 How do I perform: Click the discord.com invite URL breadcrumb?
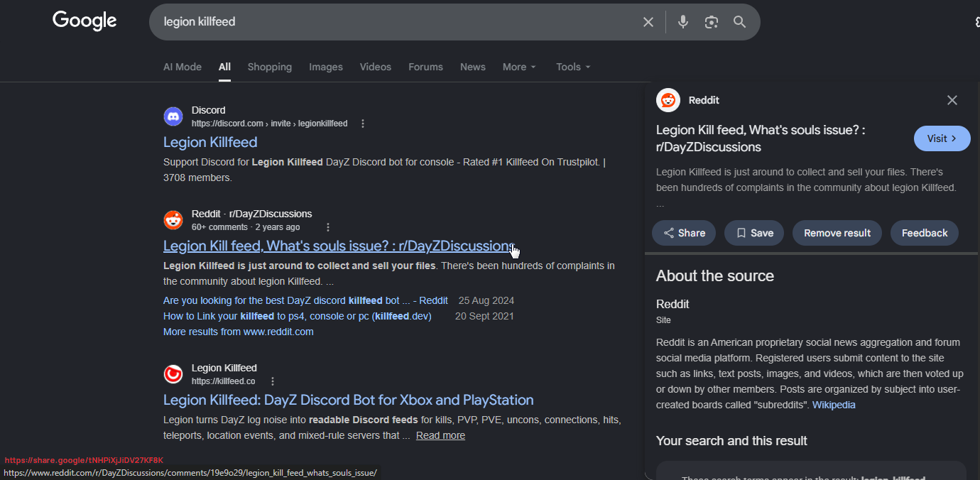(269, 124)
